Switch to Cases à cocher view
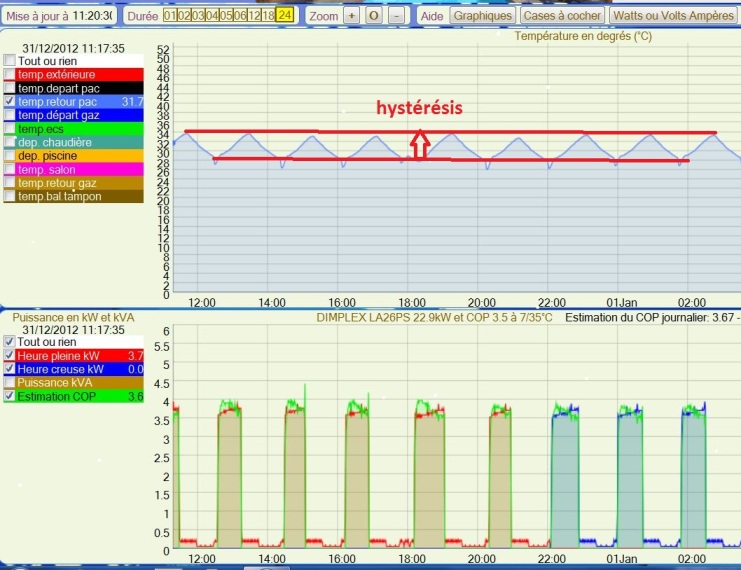741x570 pixels. [x=563, y=16]
